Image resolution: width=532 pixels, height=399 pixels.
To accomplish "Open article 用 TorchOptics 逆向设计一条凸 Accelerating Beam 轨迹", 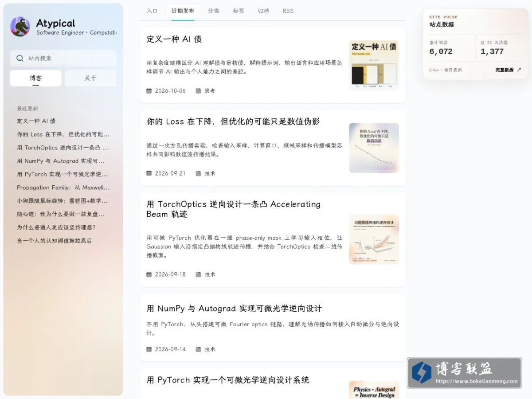I will (234, 209).
